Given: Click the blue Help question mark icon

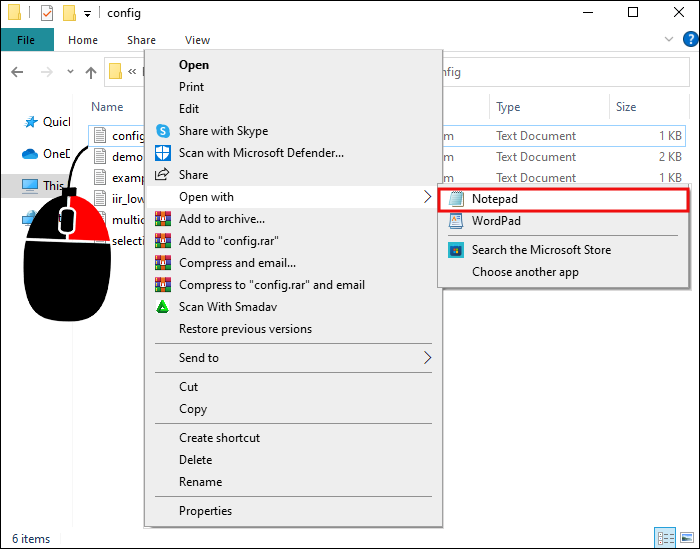Looking at the screenshot, I should click(691, 39).
